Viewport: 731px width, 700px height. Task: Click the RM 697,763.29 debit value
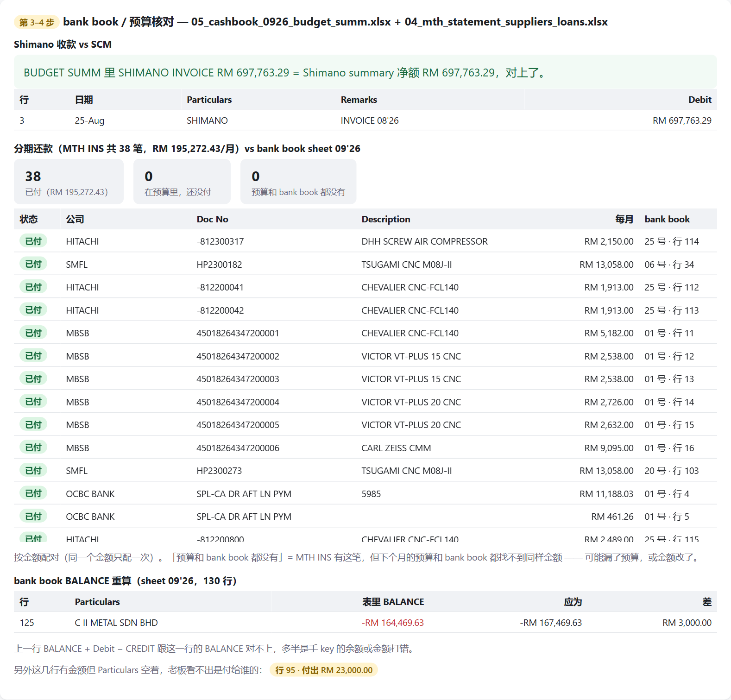682,120
